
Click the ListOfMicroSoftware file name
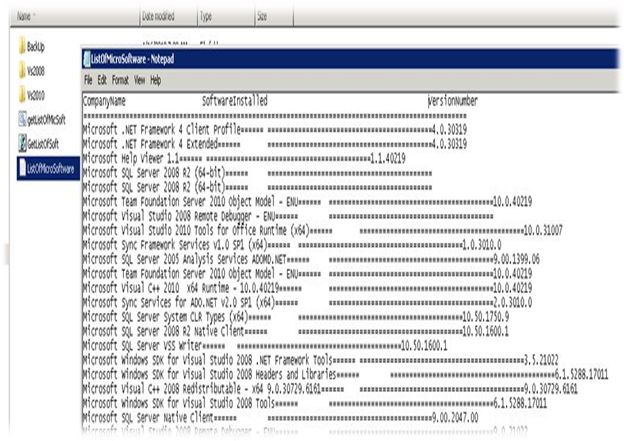tap(51, 168)
